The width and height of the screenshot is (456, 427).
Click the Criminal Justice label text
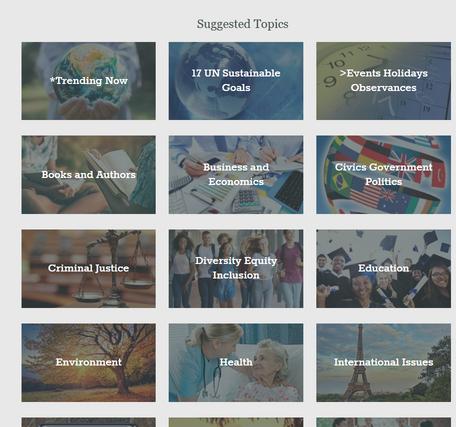coord(88,268)
